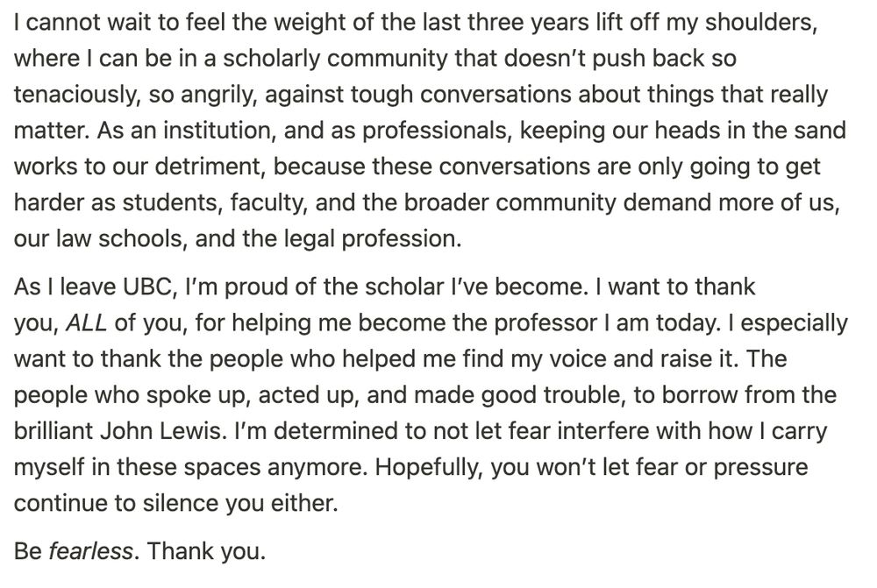This screenshot has width=877, height=588.
Task: Click the word "tenaciously"
Action: click(74, 95)
